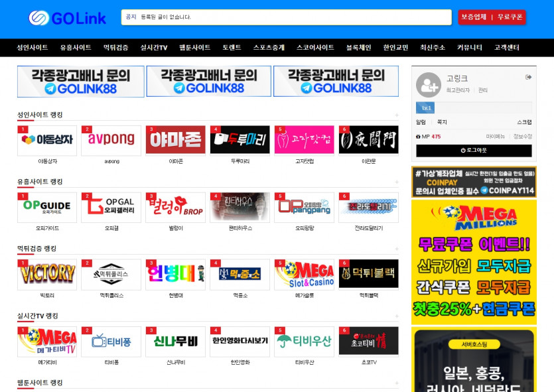Click the sign-out arrow icon beside 고링크
554x392 pixels.
click(528, 78)
